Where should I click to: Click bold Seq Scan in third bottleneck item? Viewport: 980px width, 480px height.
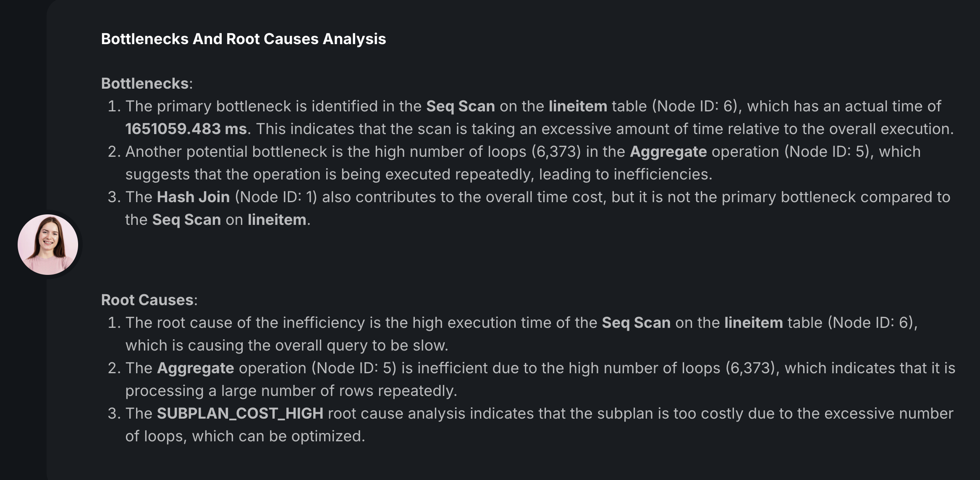[x=186, y=219]
